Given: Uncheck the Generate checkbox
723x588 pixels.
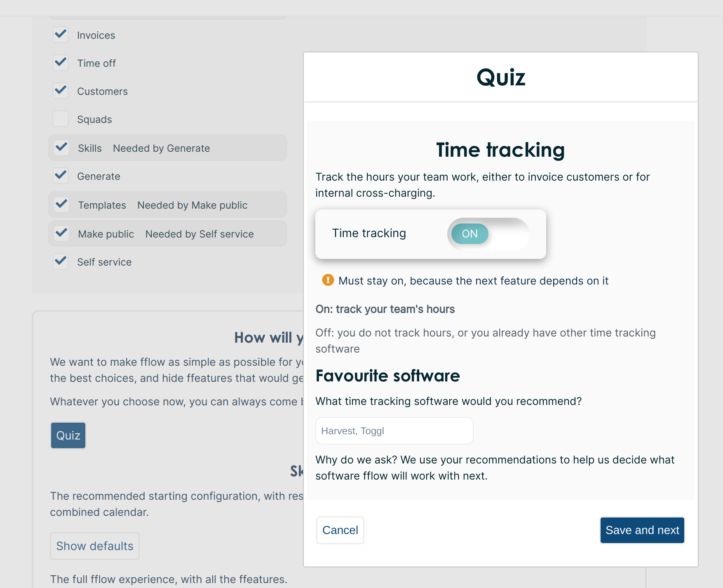Looking at the screenshot, I should (61, 176).
